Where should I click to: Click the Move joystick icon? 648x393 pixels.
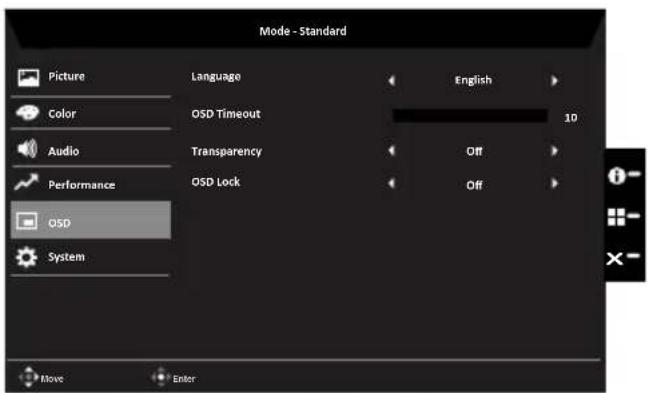pos(29,377)
